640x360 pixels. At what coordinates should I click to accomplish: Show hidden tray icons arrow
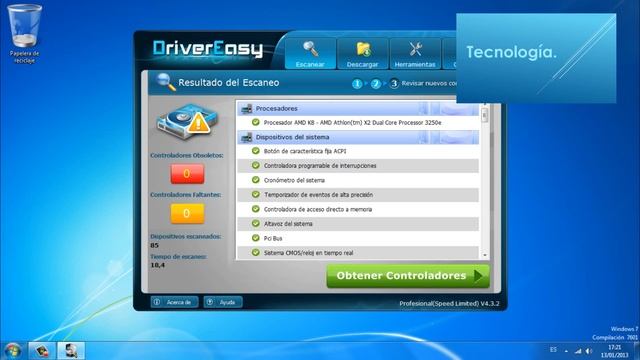coord(566,351)
